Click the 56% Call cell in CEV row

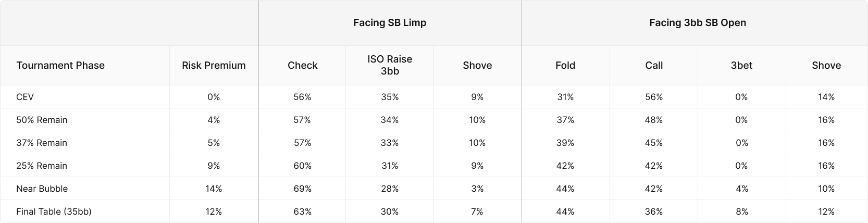click(654, 97)
